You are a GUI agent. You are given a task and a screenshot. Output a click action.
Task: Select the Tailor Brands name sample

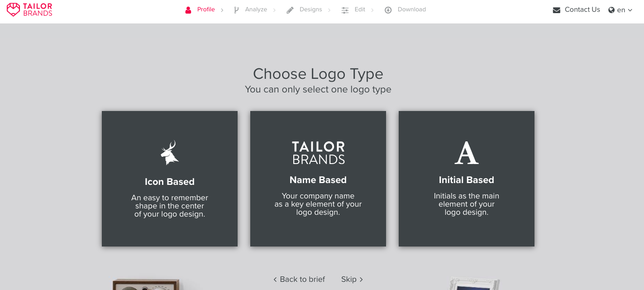click(318, 153)
